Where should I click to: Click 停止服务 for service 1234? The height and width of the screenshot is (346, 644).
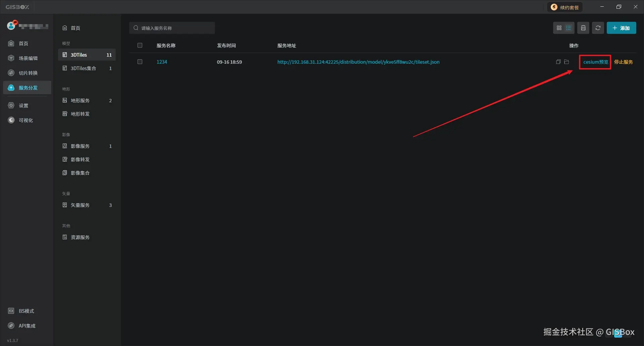(x=624, y=62)
